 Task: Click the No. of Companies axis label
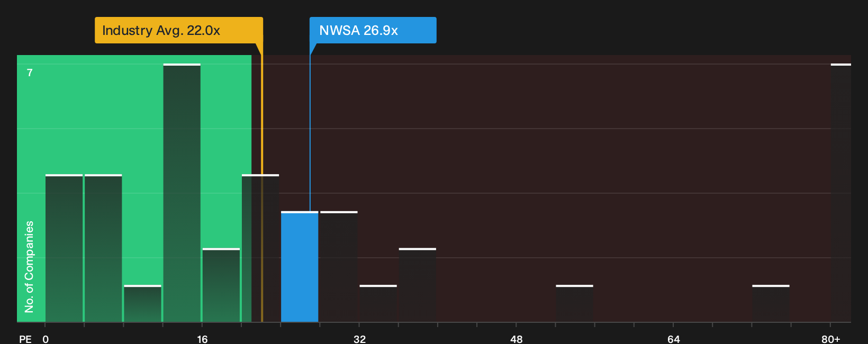pos(29,266)
